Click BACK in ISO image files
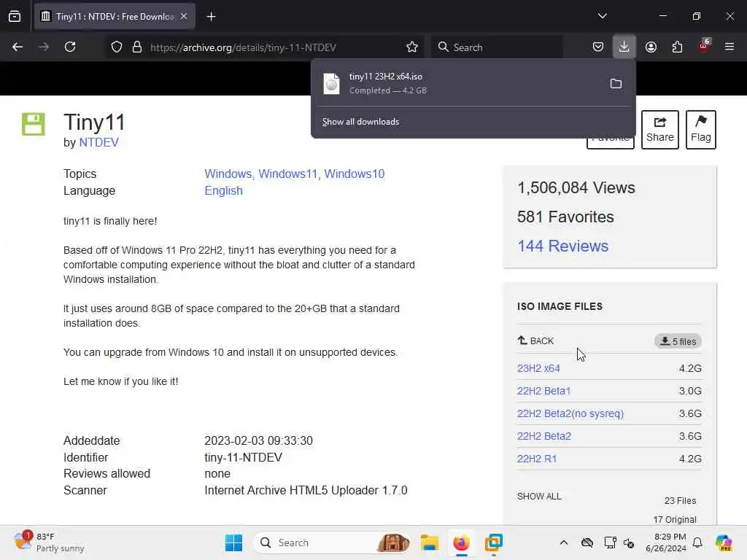This screenshot has width=747, height=560. pyautogui.click(x=535, y=341)
